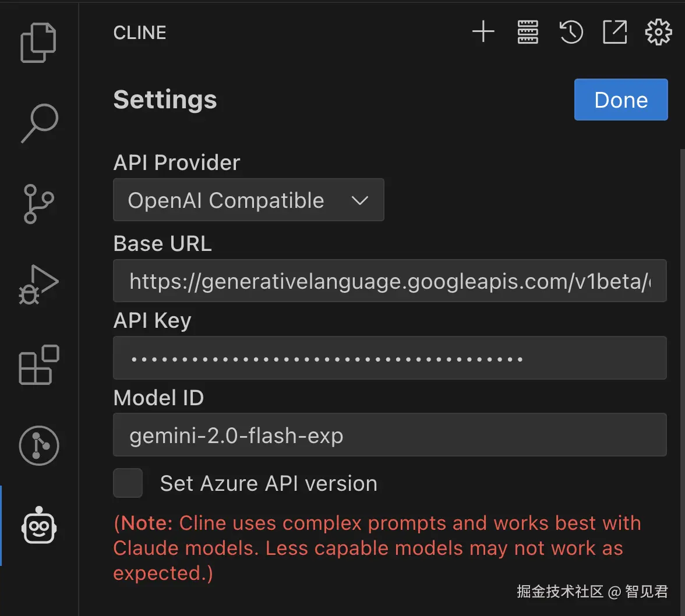Viewport: 685px width, 616px height.
Task: Open the Run and Debug view
Action: pyautogui.click(x=38, y=285)
